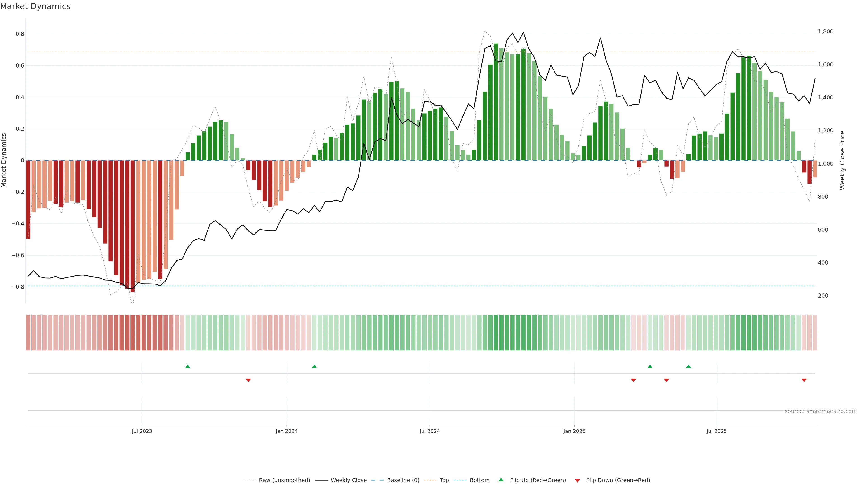
Task: Click the darkest red heatmap strip cell
Action: click(132, 333)
